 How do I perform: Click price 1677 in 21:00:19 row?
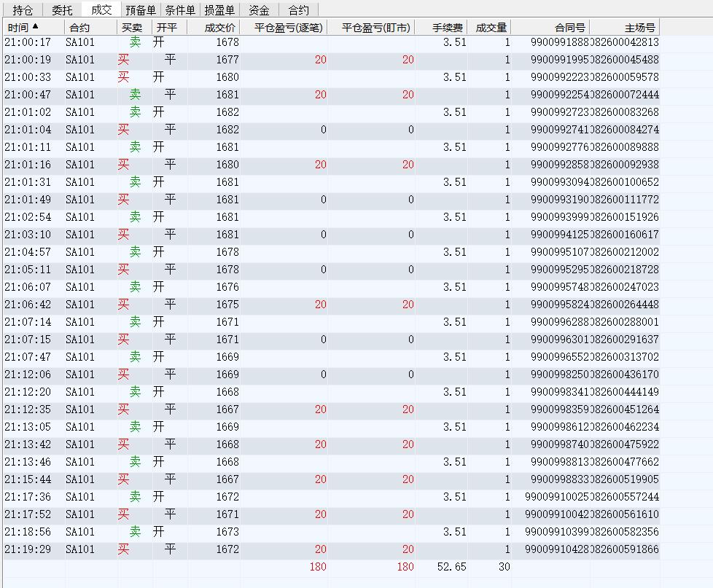pos(227,60)
